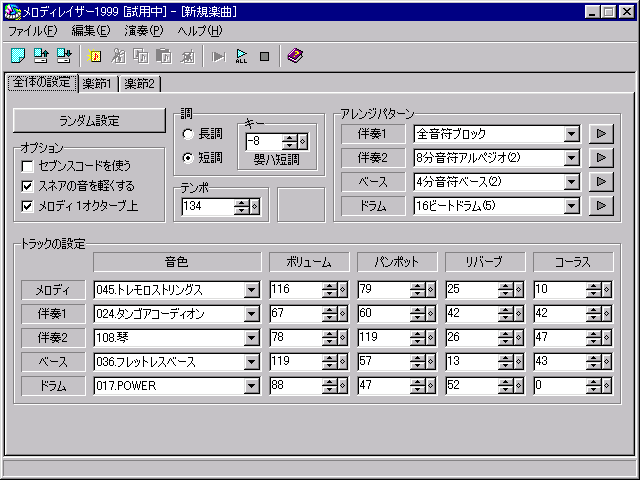
Task: Switch to the 楽節1 tab
Action: 97,84
